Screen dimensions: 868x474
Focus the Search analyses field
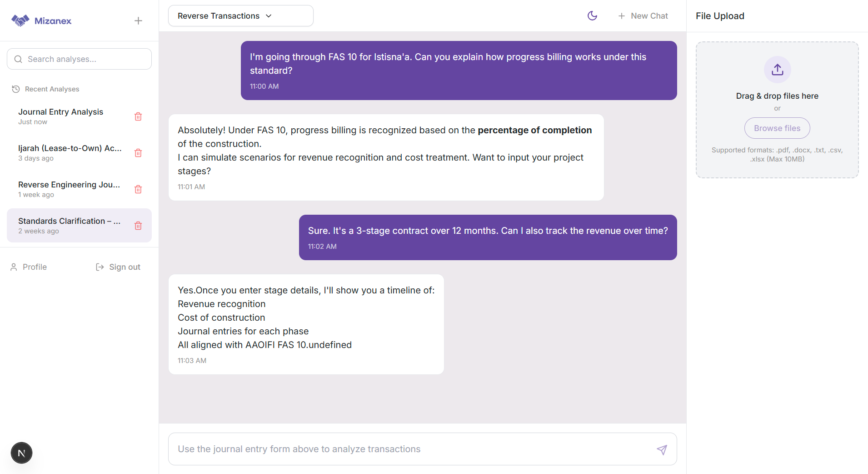pyautogui.click(x=79, y=59)
